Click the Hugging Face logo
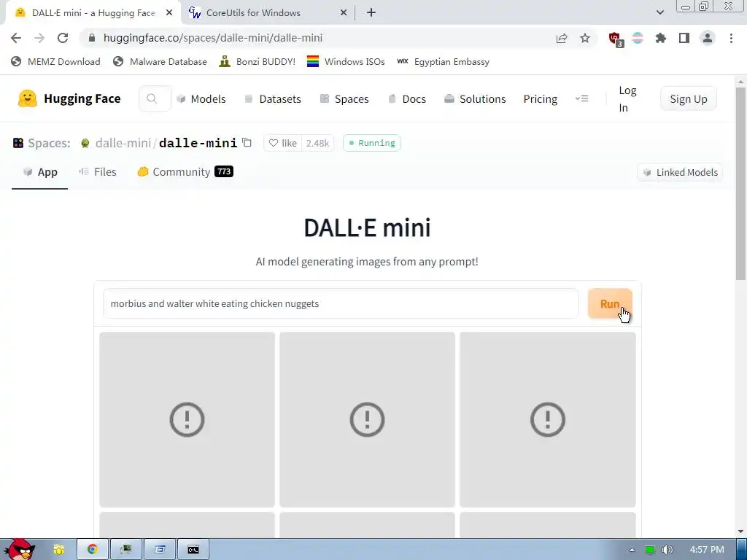The width and height of the screenshot is (747, 560). 69,98
